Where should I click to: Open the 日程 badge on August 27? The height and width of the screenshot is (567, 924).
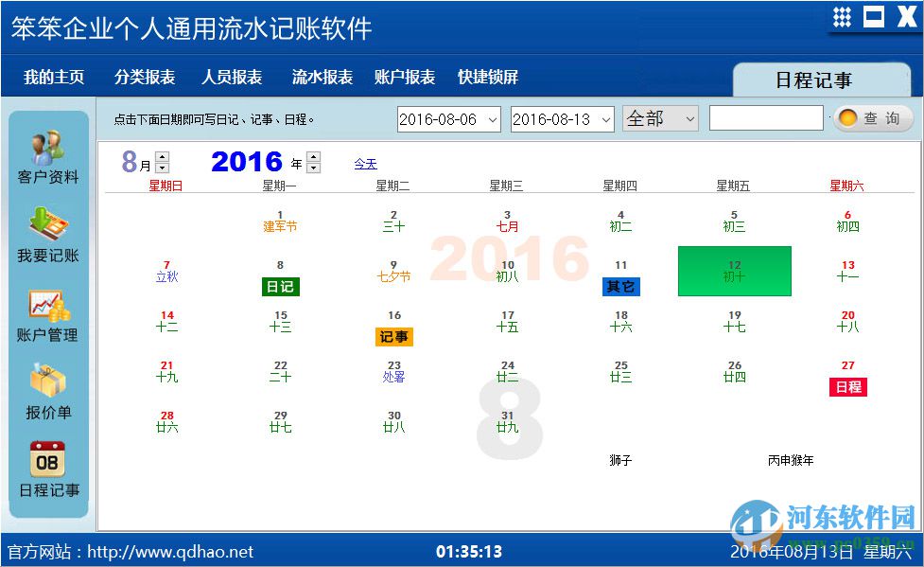click(x=847, y=386)
